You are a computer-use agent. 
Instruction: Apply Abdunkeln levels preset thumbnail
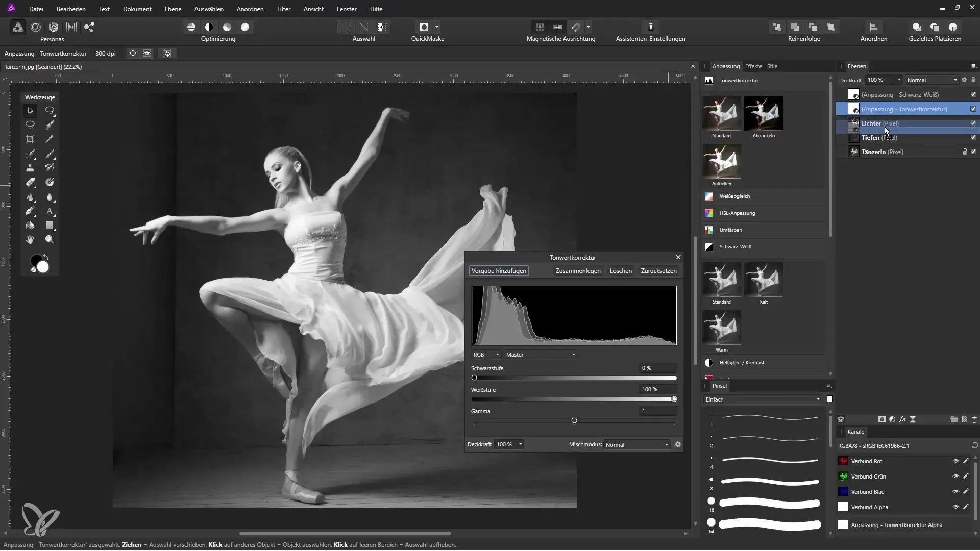(764, 113)
